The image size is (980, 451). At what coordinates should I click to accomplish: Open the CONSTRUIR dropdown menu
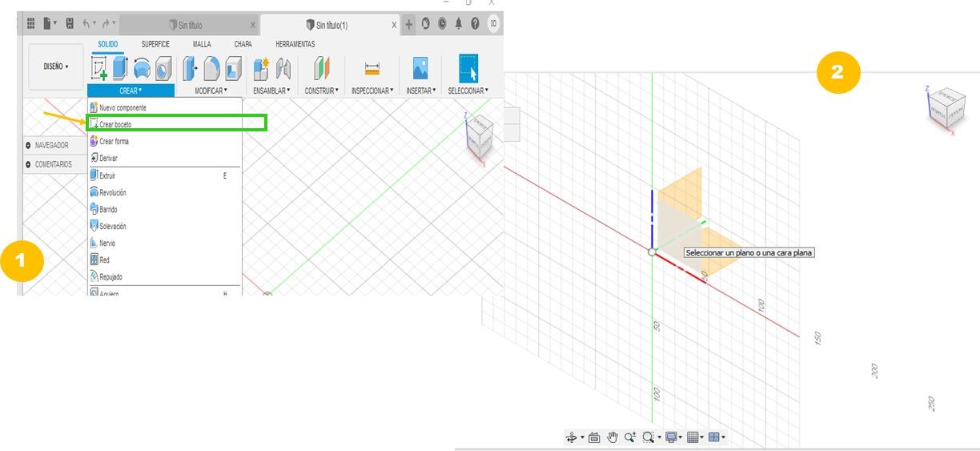coord(322,91)
